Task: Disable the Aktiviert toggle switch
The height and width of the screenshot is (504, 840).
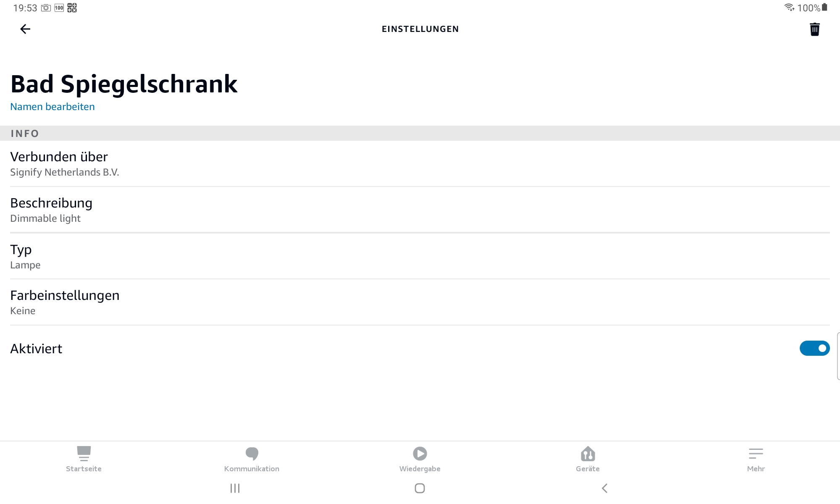Action: coord(814,348)
